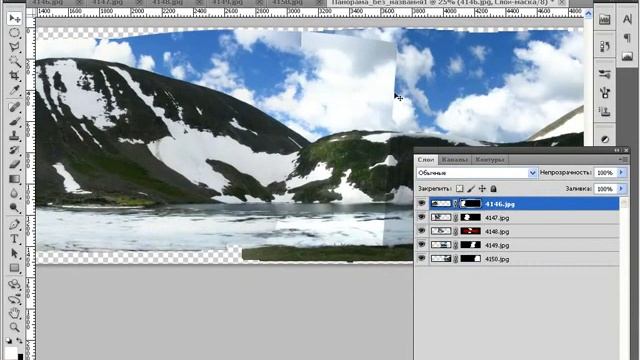The image size is (640, 360).
Task: Select the Move tool
Action: [x=14, y=19]
